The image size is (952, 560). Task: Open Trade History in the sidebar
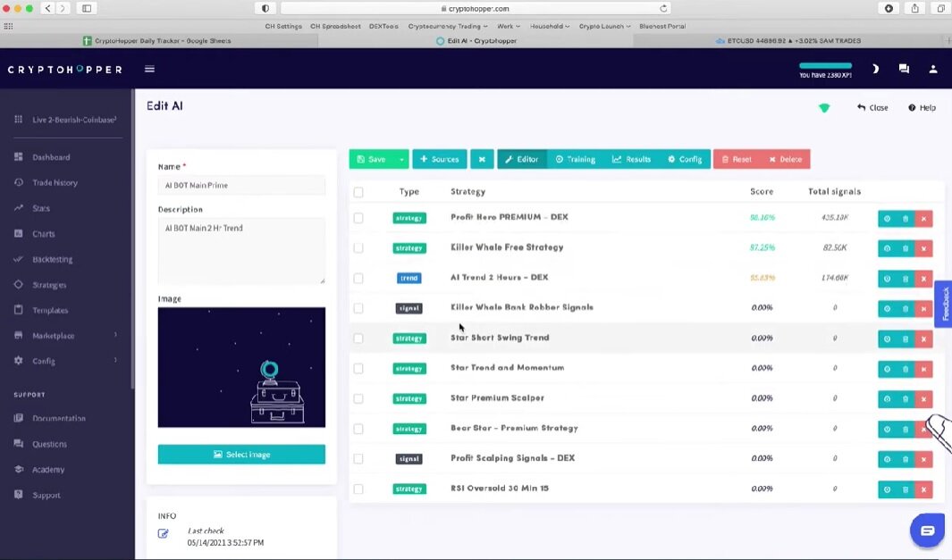click(x=55, y=182)
